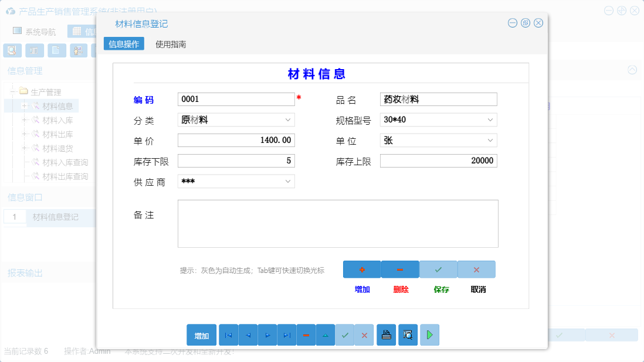
Task: Click the triangle edit icon in bottom toolbar
Action: point(325,334)
